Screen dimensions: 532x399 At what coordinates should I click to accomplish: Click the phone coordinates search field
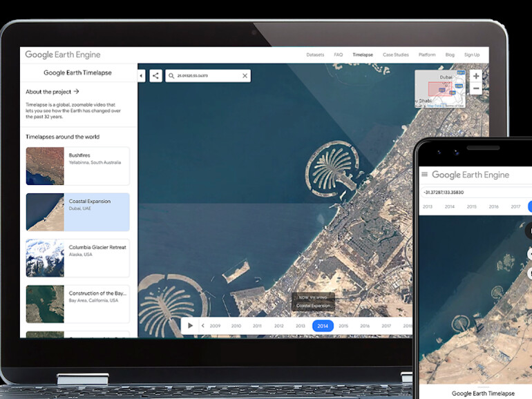[x=476, y=192]
